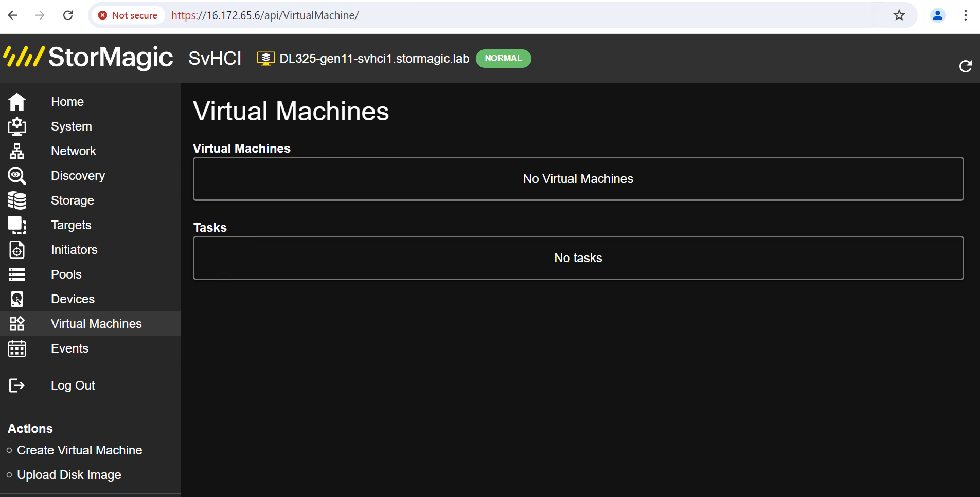The image size is (980, 497).
Task: Click the Initiators document-target icon
Action: pos(17,250)
